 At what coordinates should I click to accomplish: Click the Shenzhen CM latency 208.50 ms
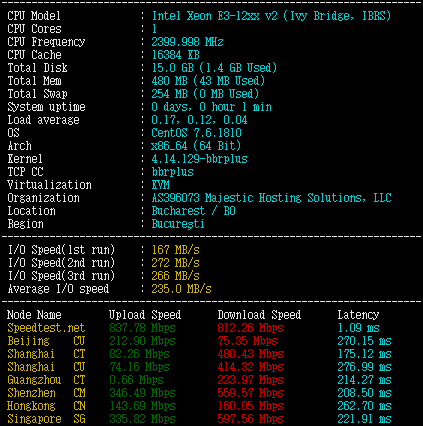click(364, 393)
